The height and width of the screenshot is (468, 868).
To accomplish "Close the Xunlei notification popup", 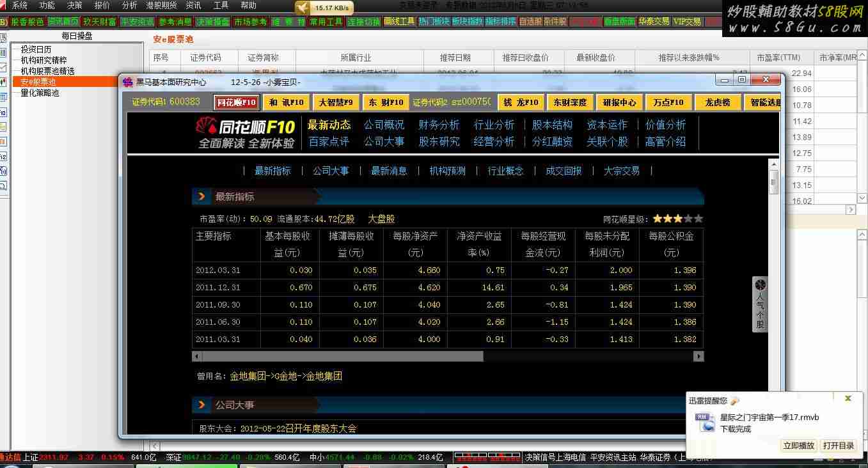I will click(x=848, y=399).
